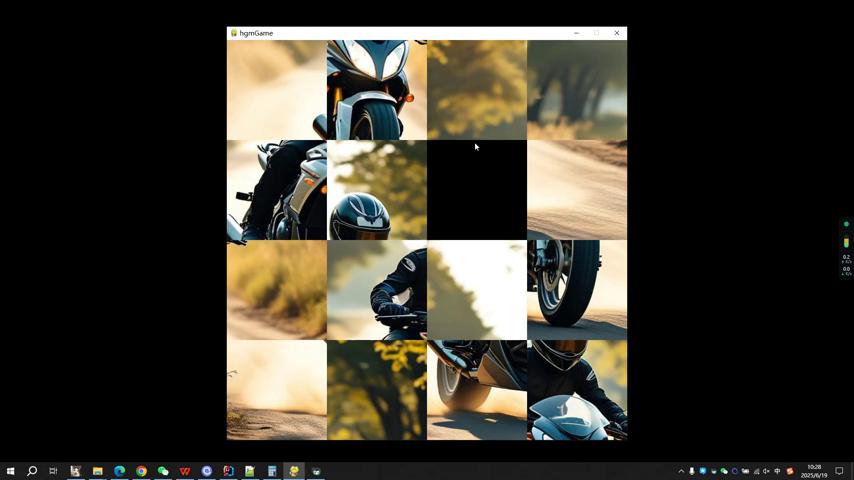This screenshot has width=854, height=480.
Task: Slide the helmet tile left of the gap
Action: tap(377, 190)
